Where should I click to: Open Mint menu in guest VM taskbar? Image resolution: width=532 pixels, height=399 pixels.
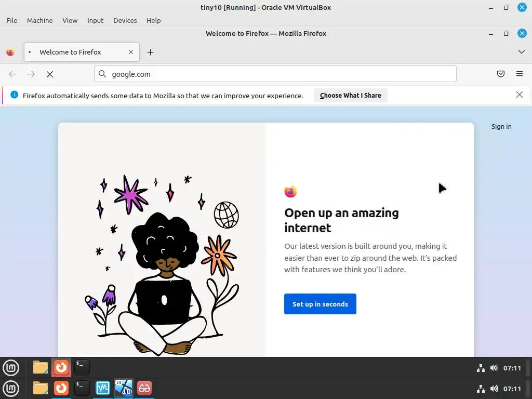11,368
